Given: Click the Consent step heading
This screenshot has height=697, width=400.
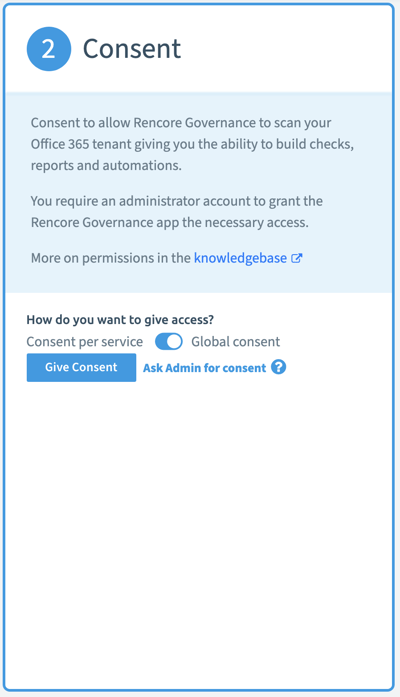Looking at the screenshot, I should click(x=132, y=49).
